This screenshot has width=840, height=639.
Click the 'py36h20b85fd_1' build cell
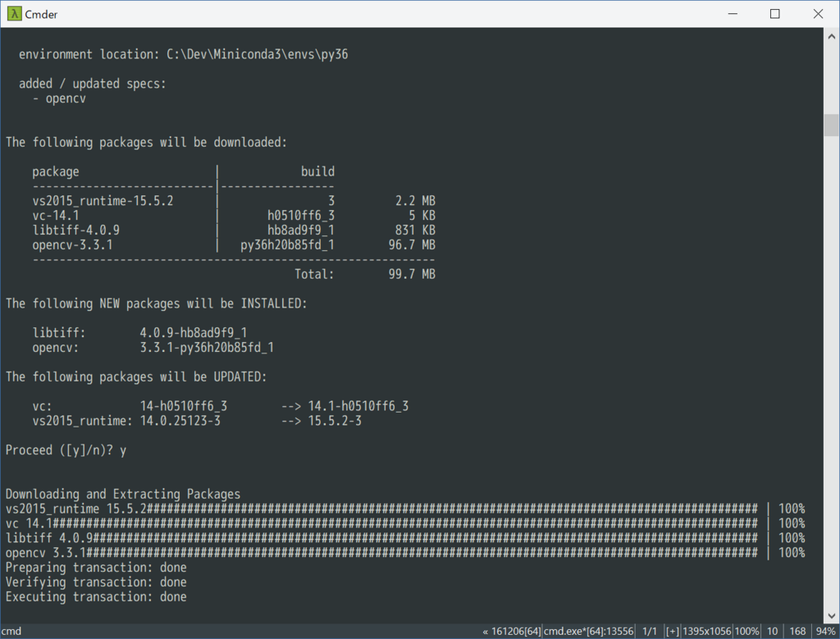click(x=288, y=244)
